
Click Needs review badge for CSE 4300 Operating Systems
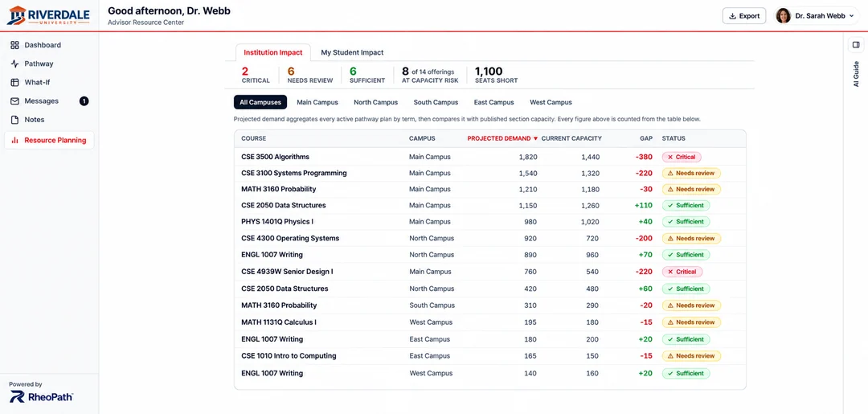click(691, 239)
